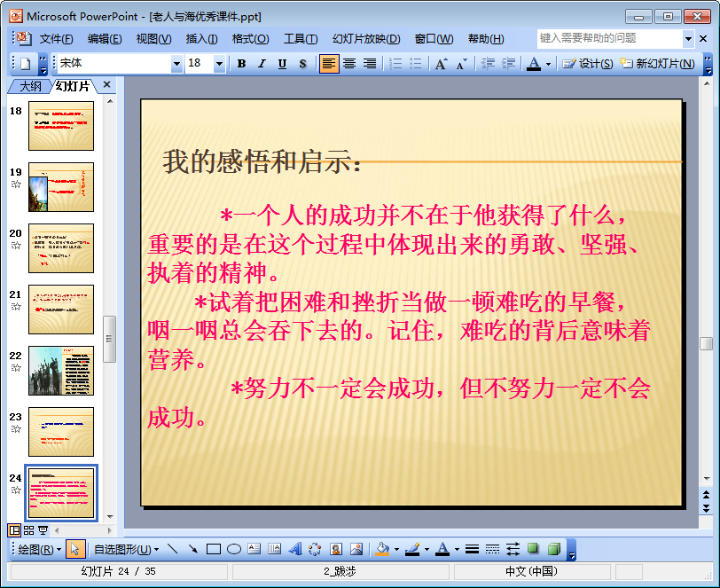Open the font size dropdown
This screenshot has height=588, width=720.
[x=220, y=64]
